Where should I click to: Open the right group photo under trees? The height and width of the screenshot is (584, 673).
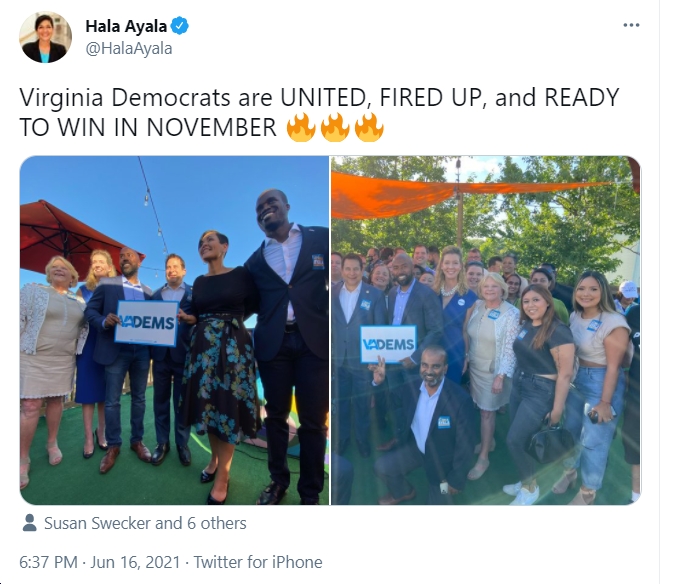coord(485,330)
